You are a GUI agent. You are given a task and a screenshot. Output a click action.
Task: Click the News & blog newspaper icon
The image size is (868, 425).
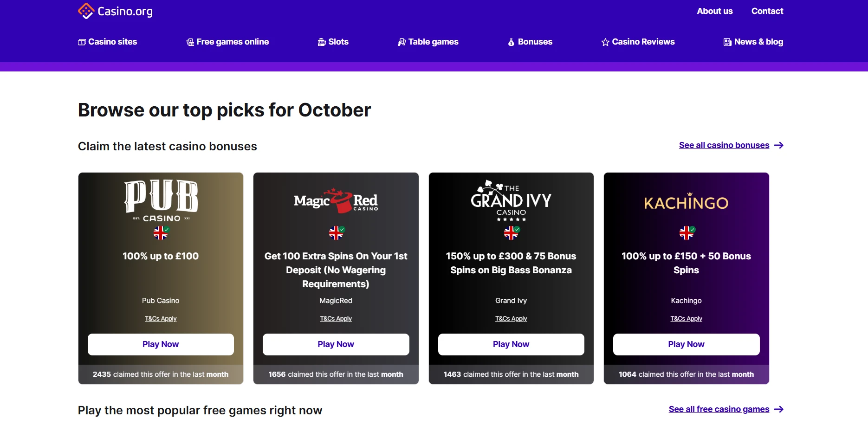click(727, 42)
